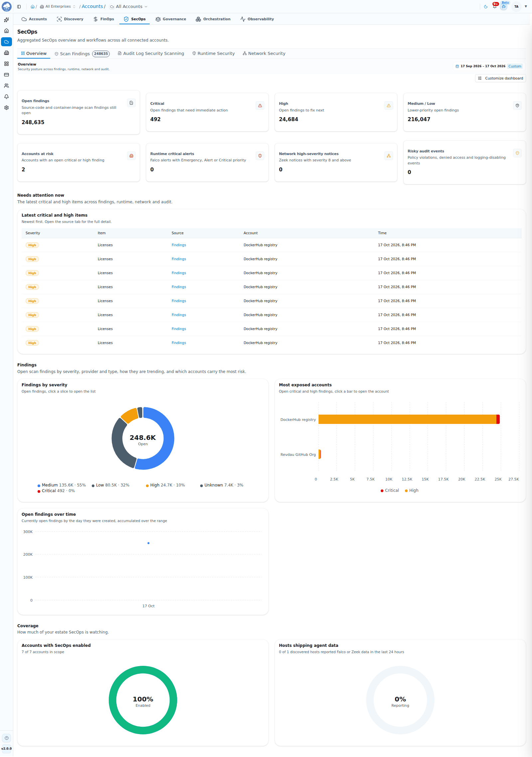
Task: Open the billing card icon in sidebar
Action: (6, 75)
